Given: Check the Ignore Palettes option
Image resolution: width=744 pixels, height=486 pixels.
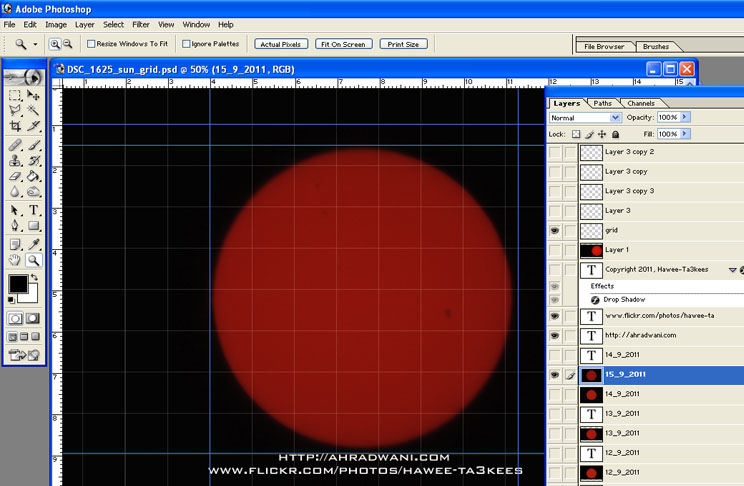Looking at the screenshot, I should pyautogui.click(x=186, y=44).
